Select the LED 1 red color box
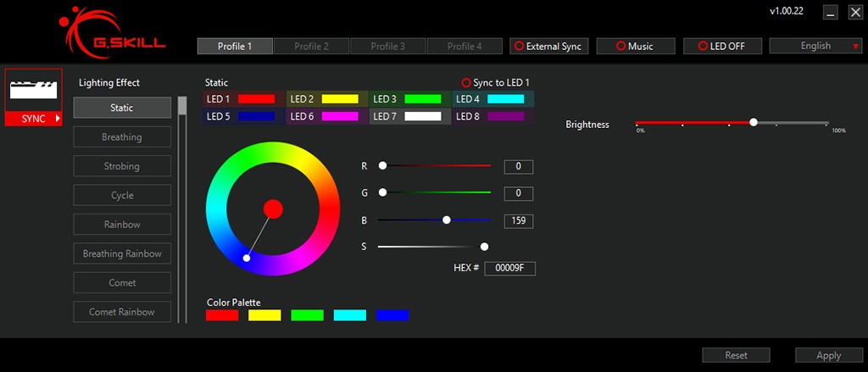This screenshot has height=372, width=868. pyautogui.click(x=256, y=99)
